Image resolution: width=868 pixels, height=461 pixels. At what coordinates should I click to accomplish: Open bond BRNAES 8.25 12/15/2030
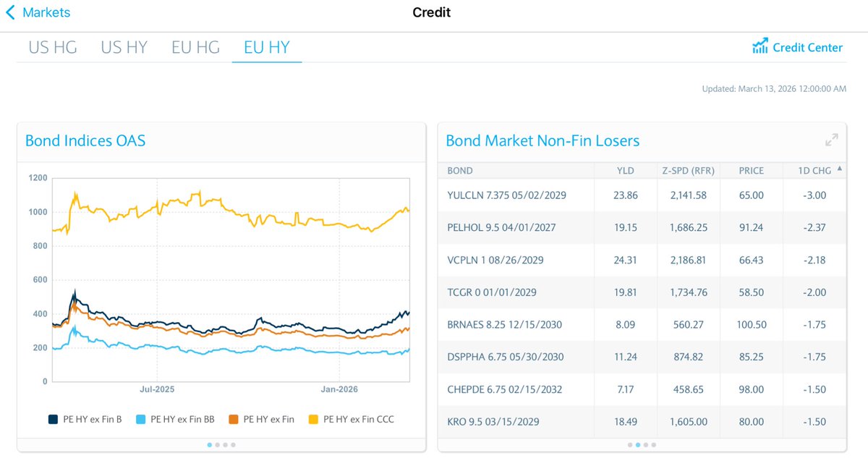coord(506,325)
